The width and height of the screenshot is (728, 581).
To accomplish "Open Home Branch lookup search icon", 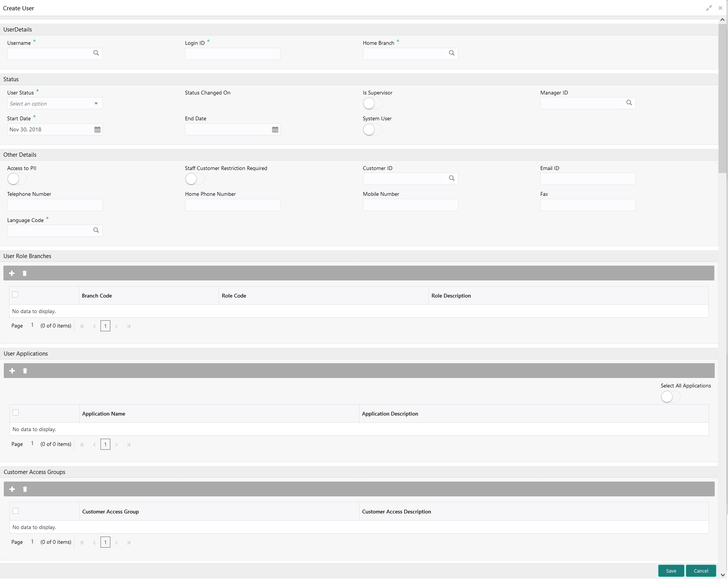I will (452, 53).
